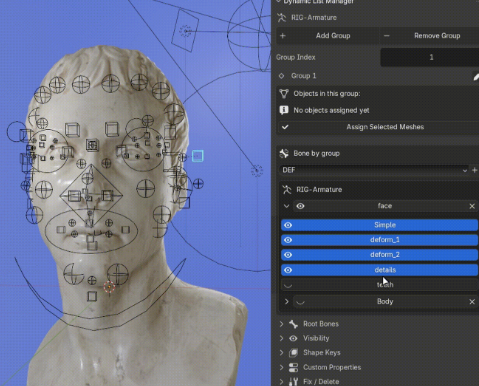
Task: Toggle eye icon on details layer
Action: point(288,270)
